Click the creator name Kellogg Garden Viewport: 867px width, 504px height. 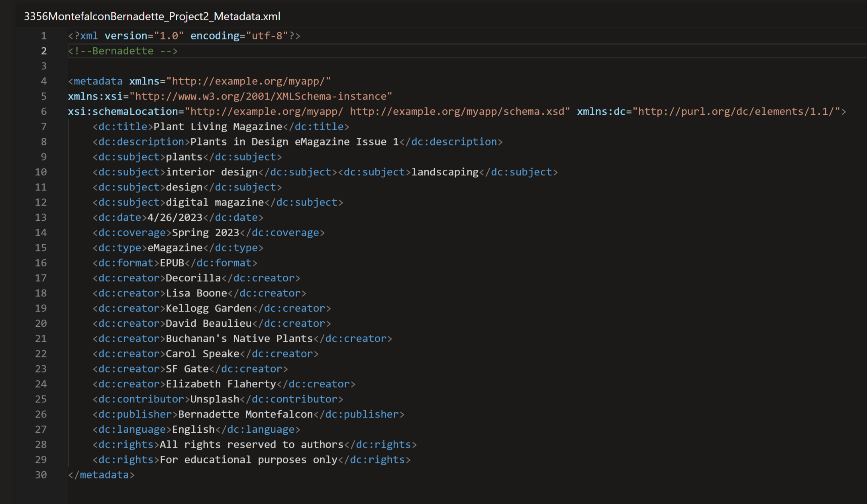coord(209,308)
